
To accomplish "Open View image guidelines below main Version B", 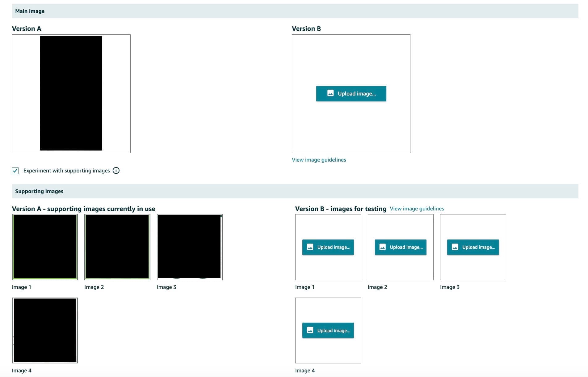I will coord(319,160).
